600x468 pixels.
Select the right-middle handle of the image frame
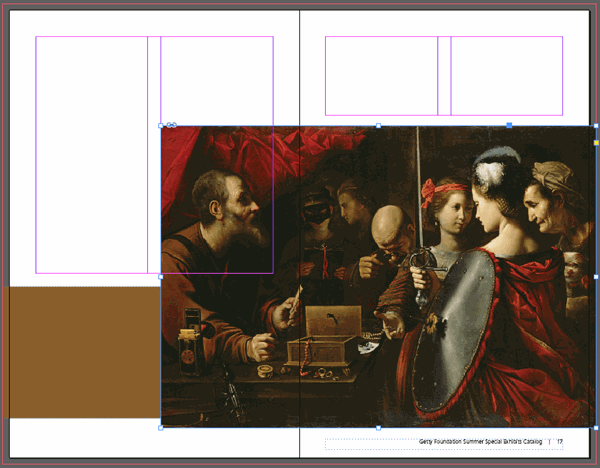[x=596, y=277]
